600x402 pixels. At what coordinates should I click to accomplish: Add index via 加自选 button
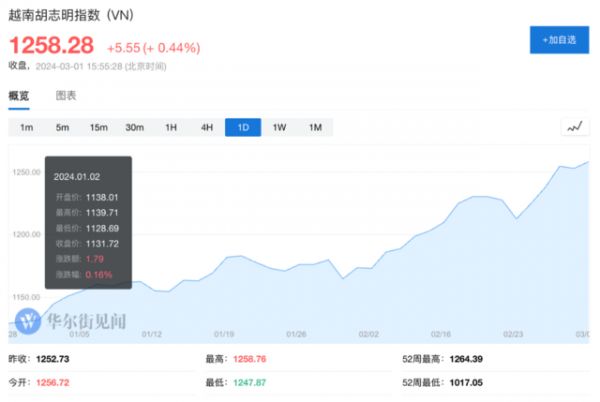click(x=558, y=39)
